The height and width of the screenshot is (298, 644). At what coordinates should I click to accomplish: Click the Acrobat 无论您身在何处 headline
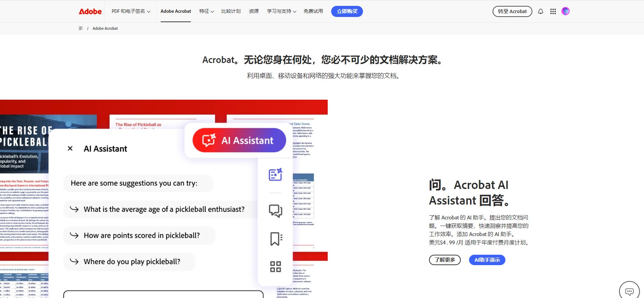(x=322, y=60)
